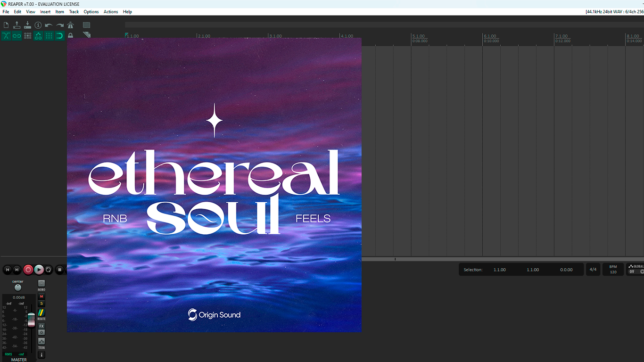
Task: Toggle the metronome icon in the toolbar
Action: coord(71,25)
